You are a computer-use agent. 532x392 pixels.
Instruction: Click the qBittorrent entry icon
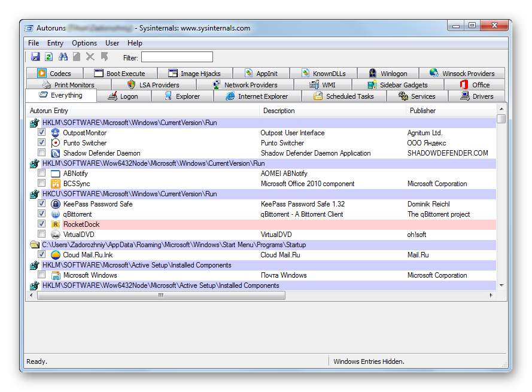point(55,214)
